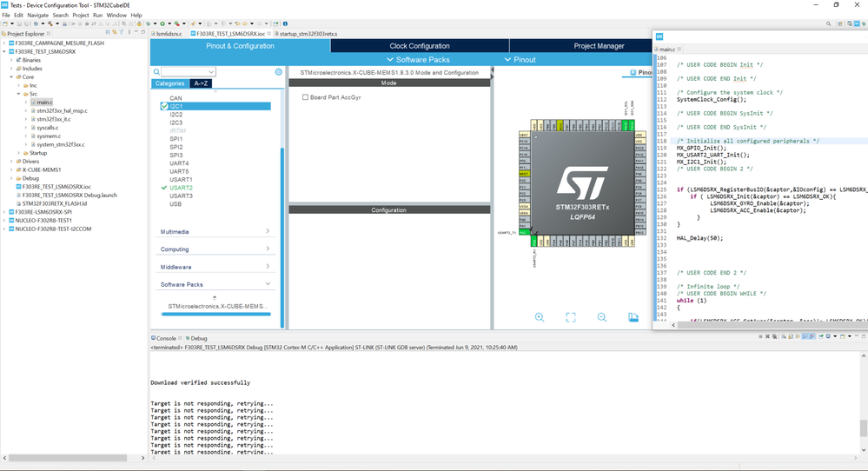Click the Debug bug icon in toolbar
The width and height of the screenshot is (868, 471).
[149, 23]
